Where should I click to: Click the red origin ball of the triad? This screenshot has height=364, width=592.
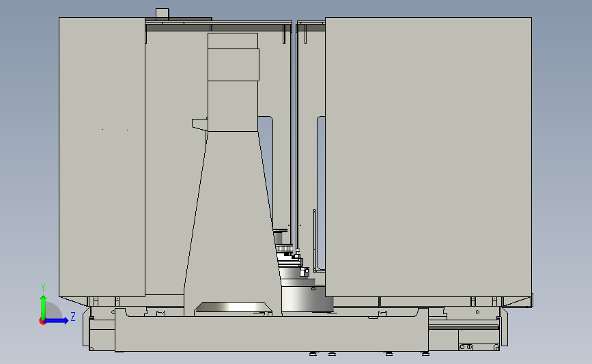(42, 322)
